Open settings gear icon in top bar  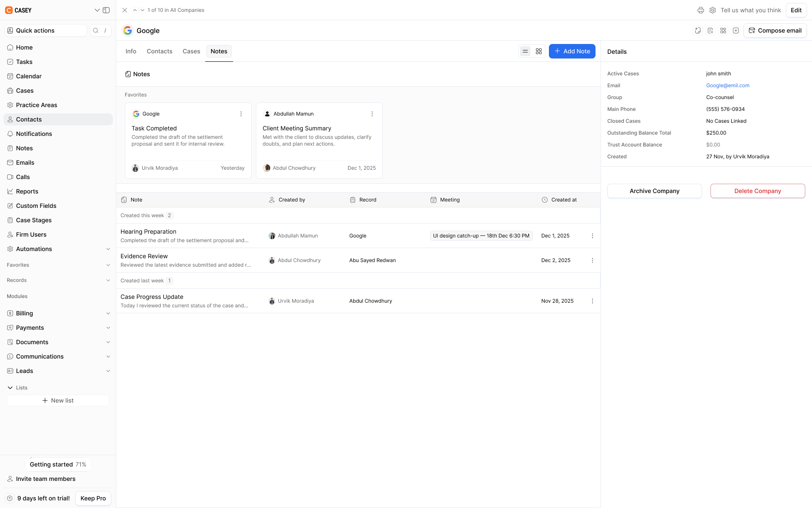(713, 10)
